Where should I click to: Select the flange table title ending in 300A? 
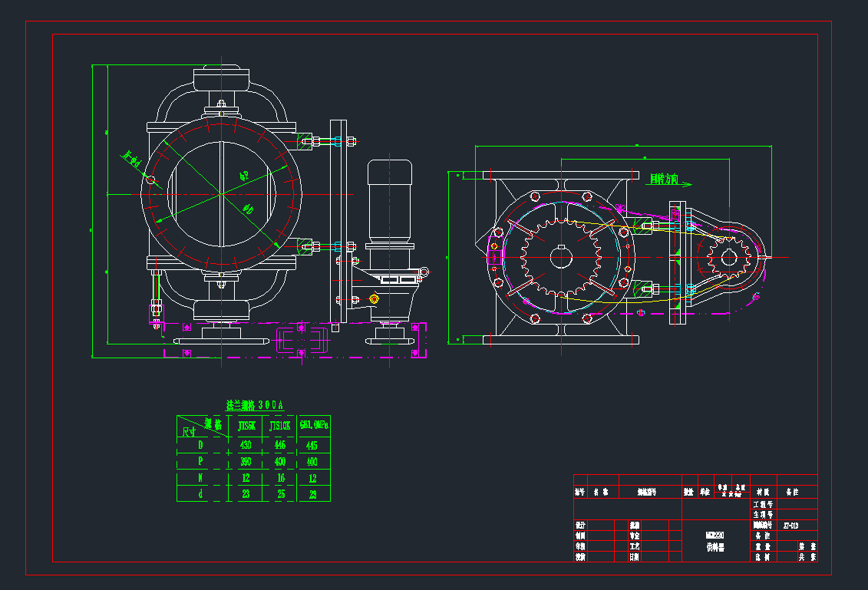pyautogui.click(x=254, y=404)
